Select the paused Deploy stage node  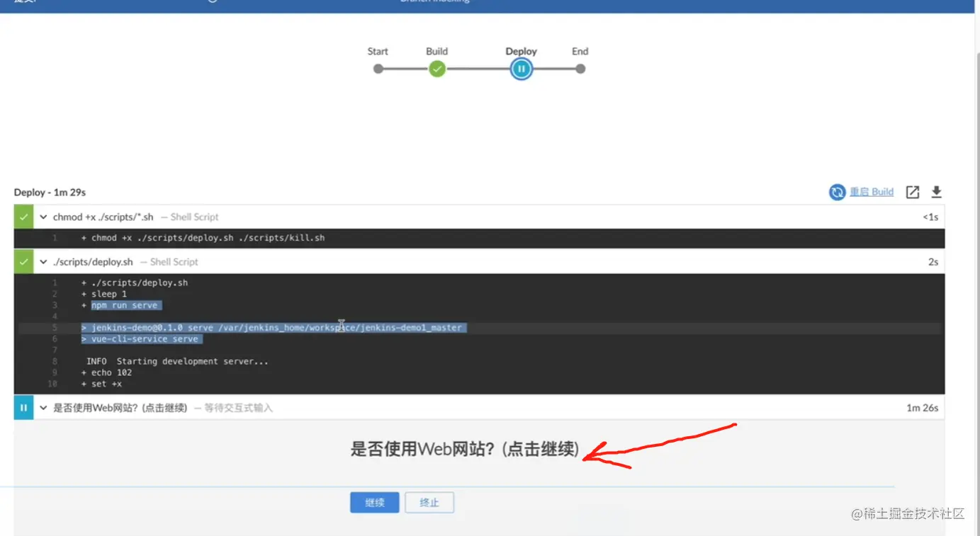522,69
